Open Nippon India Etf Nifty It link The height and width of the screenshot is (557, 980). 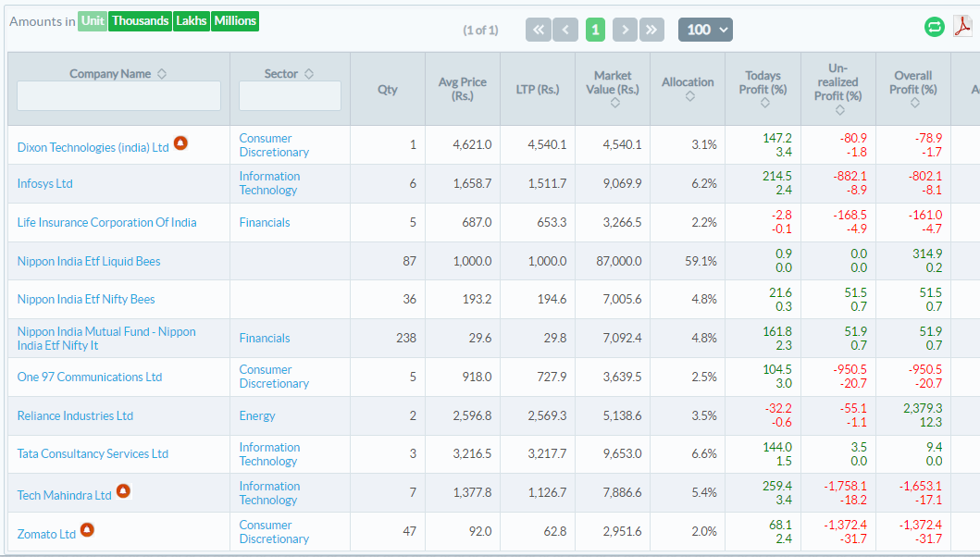(106, 339)
